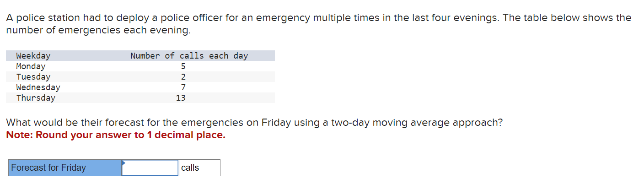Viewport: 644px width, 195px height.
Task: Select the Tuesday row label
Action: click(33, 77)
